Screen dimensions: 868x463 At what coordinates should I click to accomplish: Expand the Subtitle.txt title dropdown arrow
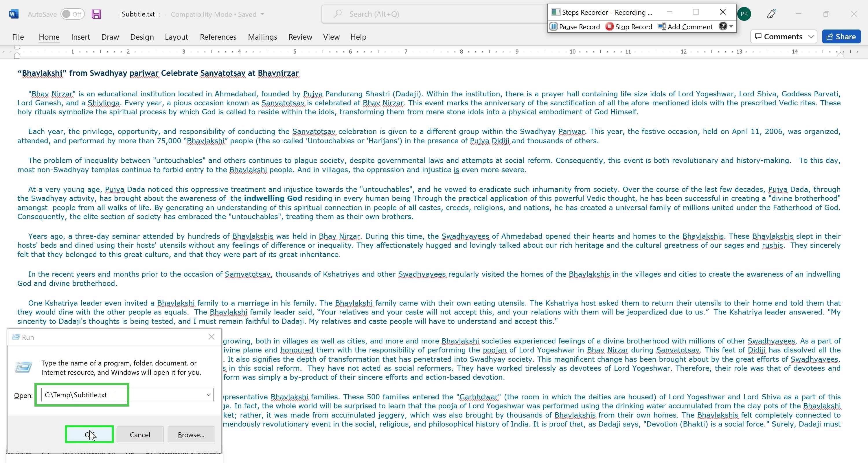pyautogui.click(x=262, y=14)
